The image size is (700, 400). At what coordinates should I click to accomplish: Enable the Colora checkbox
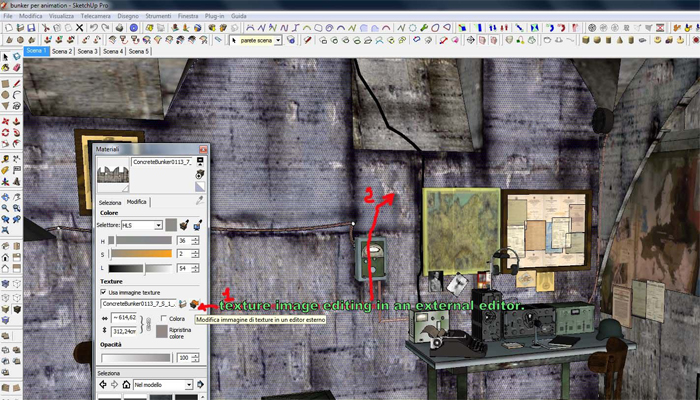pos(163,319)
